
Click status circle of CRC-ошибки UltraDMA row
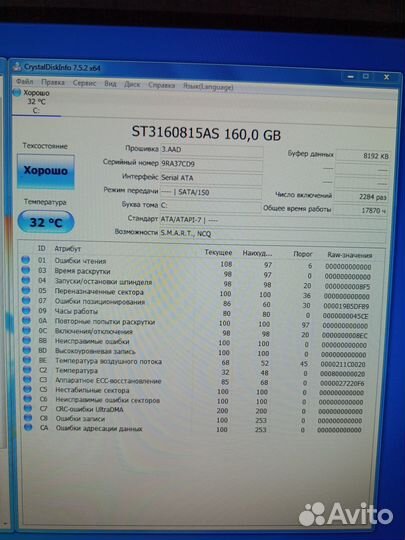[x=28, y=408]
